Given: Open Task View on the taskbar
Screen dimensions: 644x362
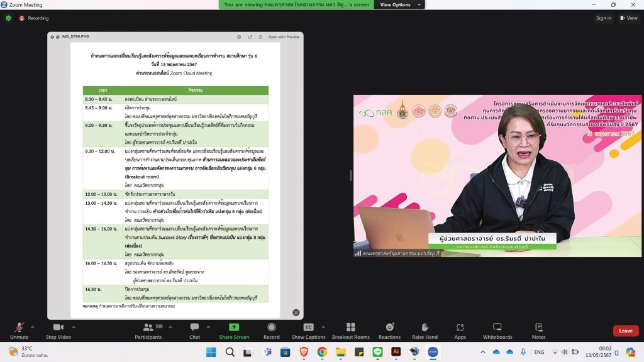Looking at the screenshot, I should click(x=247, y=352).
